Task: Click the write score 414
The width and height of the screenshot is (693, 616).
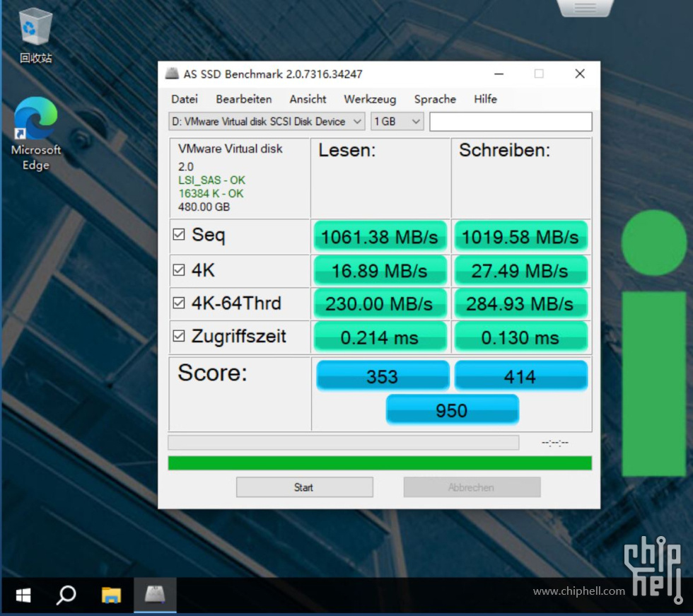Action: 520,376
